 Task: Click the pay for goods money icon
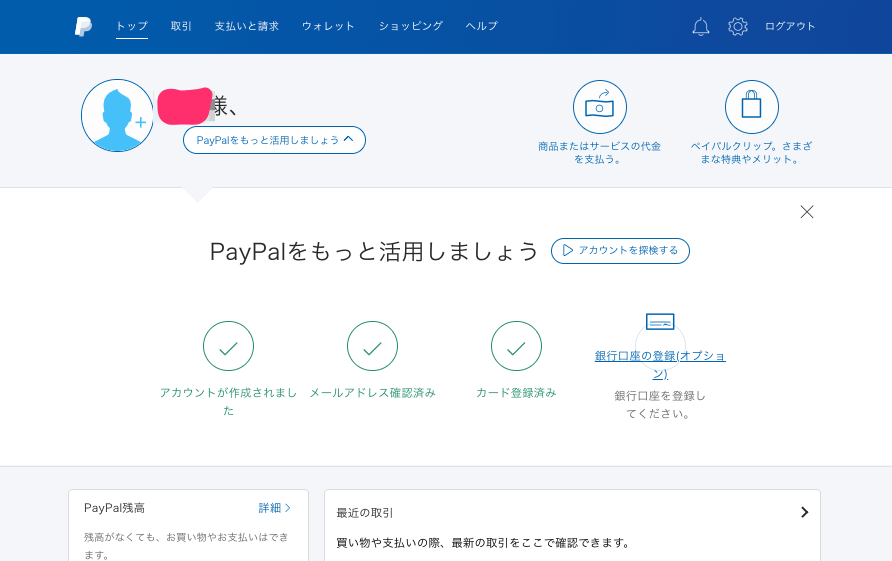600,107
